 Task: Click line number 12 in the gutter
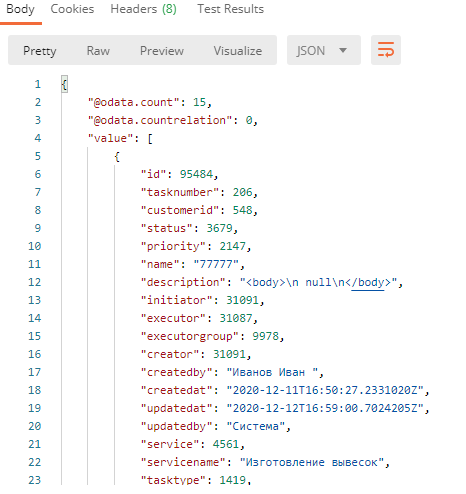pyautogui.click(x=35, y=282)
